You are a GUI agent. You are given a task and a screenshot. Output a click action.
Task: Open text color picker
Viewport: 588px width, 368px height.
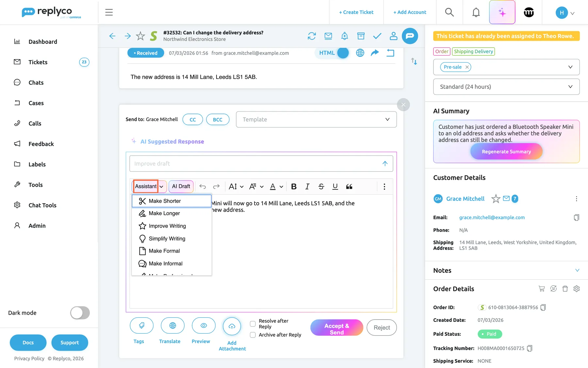pos(276,186)
